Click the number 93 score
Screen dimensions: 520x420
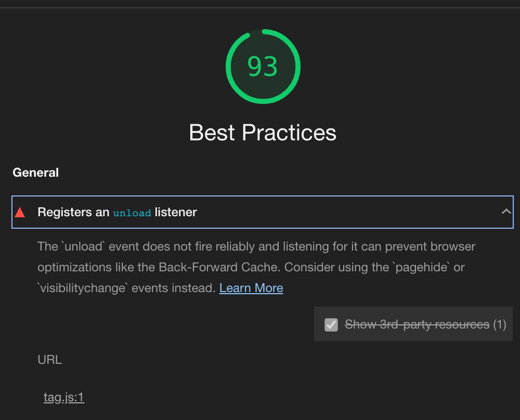[x=263, y=67]
